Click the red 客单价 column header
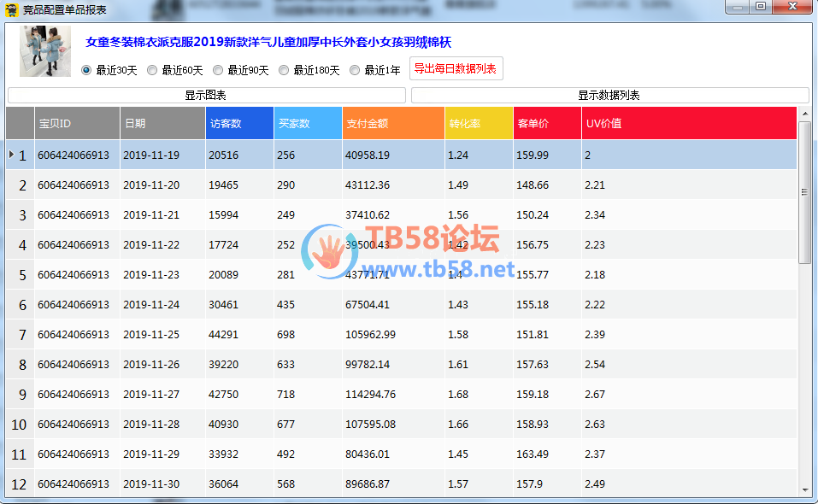Viewport: 818px width, 504px height. coord(547,123)
